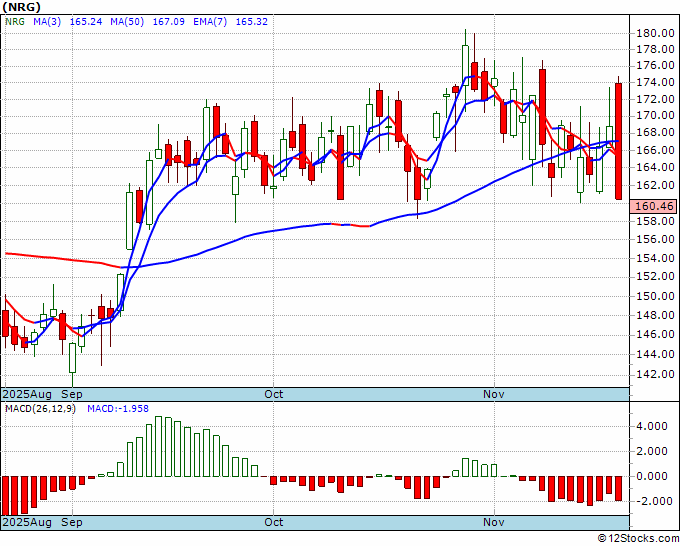The width and height of the screenshot is (680, 546).
Task: Click the 156.00 price axis label
Action: (x=655, y=239)
